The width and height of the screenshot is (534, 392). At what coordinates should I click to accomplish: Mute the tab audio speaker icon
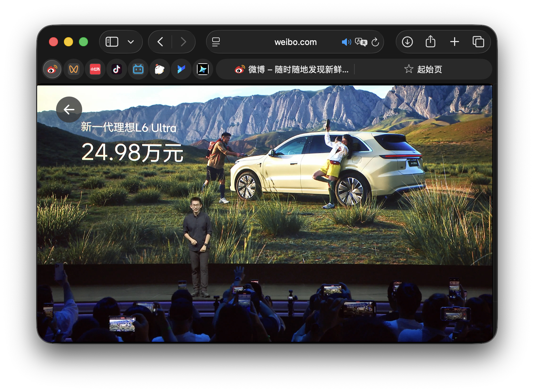[x=346, y=42]
